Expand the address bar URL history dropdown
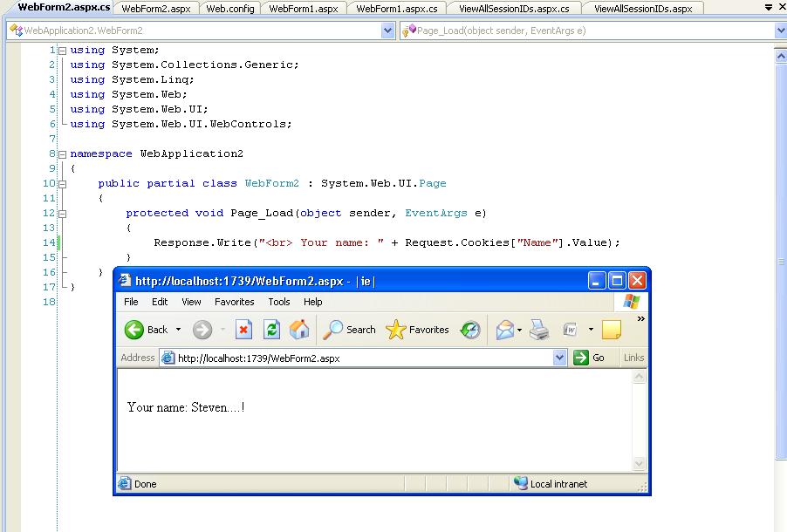The width and height of the screenshot is (787, 532). [560, 358]
